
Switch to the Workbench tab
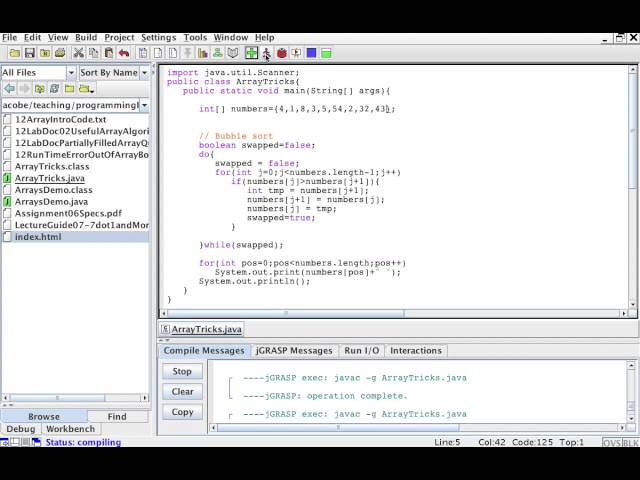71,429
